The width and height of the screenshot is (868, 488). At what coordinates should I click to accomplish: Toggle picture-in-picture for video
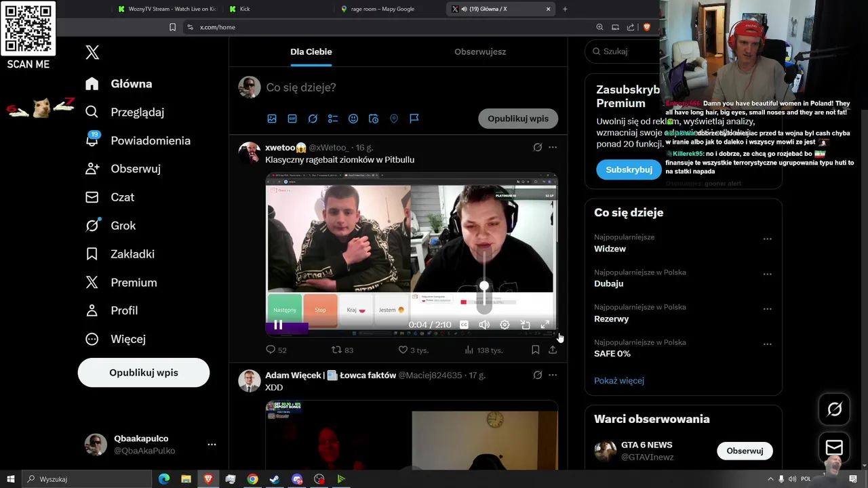(x=525, y=325)
